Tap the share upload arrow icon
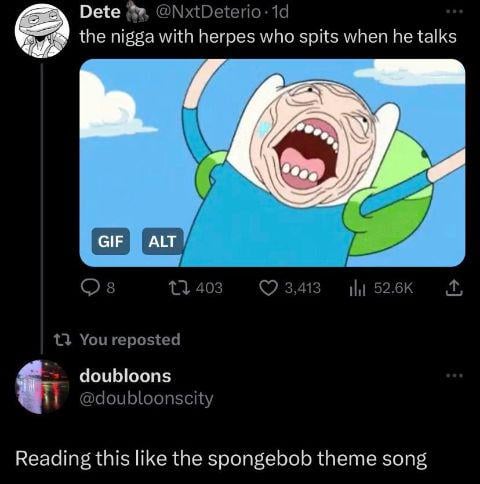 (x=455, y=288)
